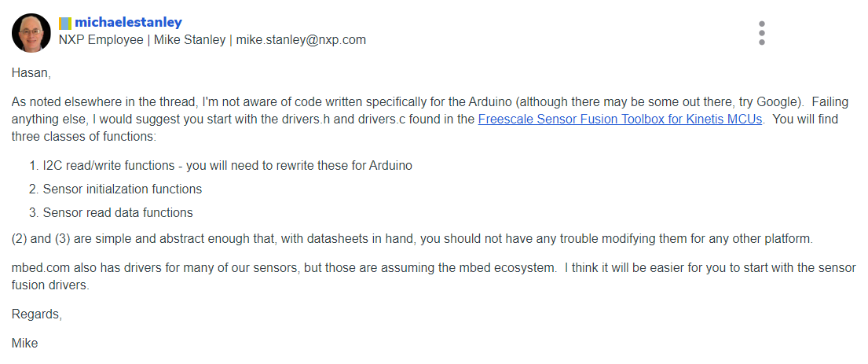Open Freescale Sensor Fusion Toolbox link

(x=620, y=119)
